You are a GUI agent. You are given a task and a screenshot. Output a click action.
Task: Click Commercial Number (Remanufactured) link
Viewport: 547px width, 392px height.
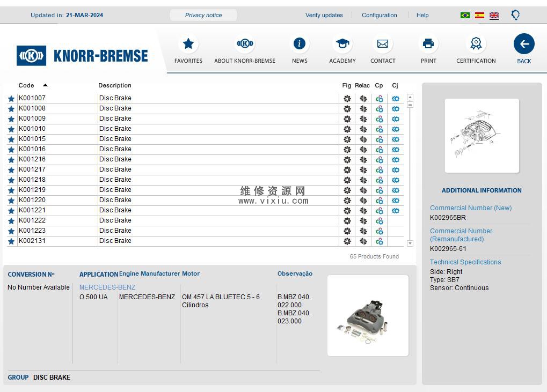[x=461, y=235]
